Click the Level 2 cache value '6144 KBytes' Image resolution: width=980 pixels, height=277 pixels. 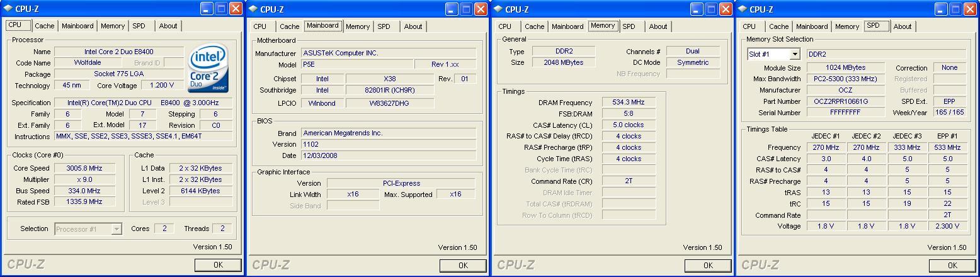pos(200,191)
